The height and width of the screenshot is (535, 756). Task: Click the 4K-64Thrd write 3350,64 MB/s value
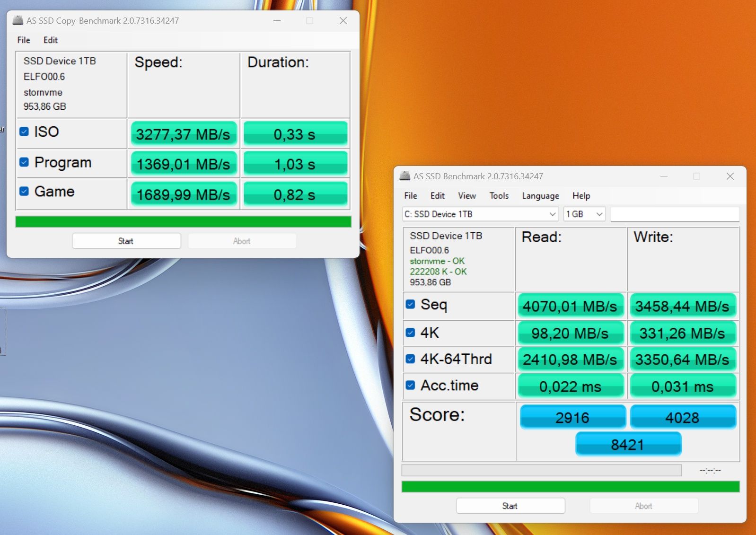pos(683,360)
